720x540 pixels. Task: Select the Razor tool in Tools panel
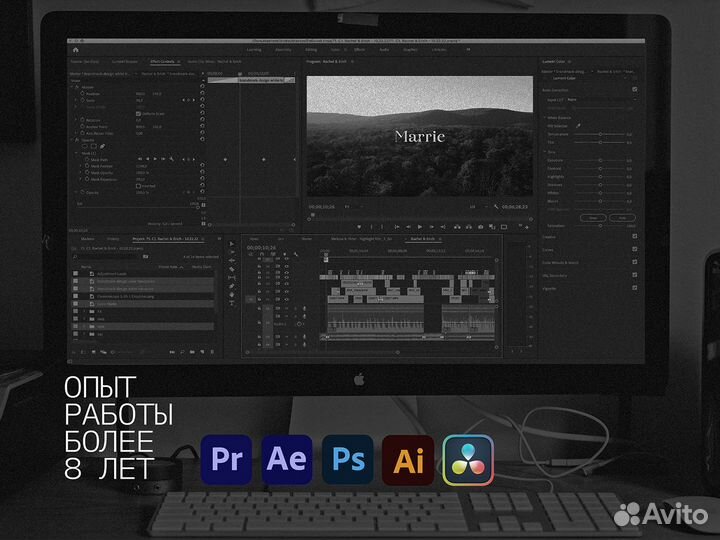click(231, 269)
